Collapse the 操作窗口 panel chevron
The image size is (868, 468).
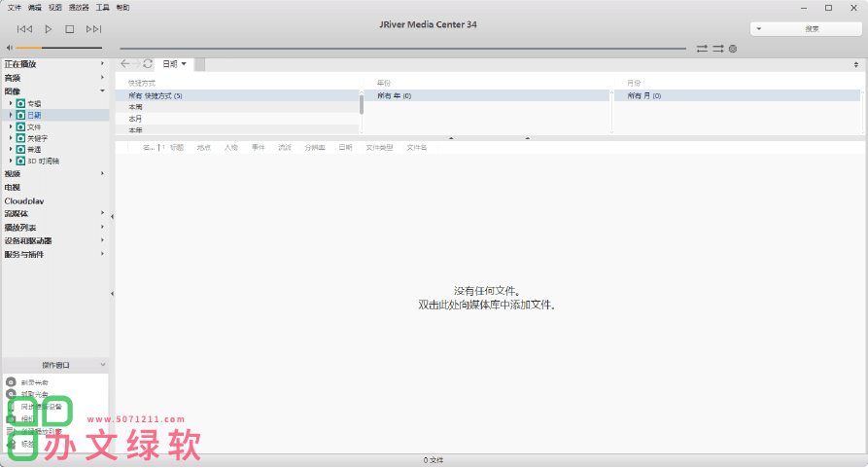(x=102, y=365)
